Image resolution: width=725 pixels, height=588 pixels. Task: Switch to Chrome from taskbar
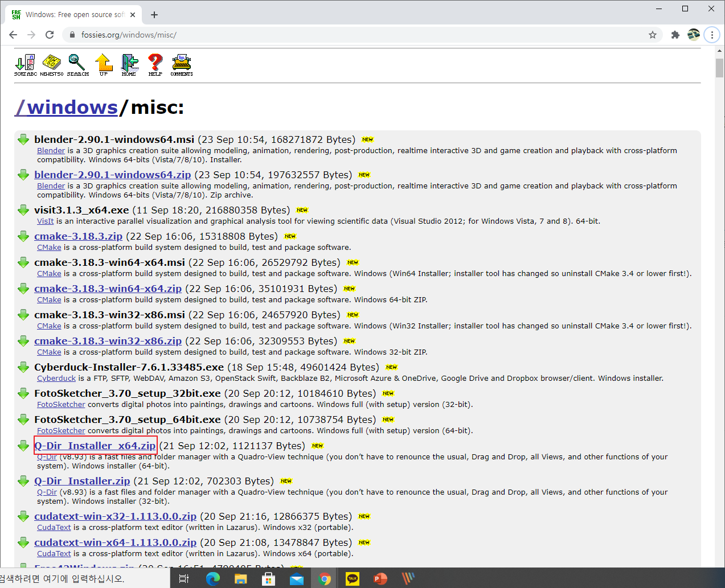325,579
